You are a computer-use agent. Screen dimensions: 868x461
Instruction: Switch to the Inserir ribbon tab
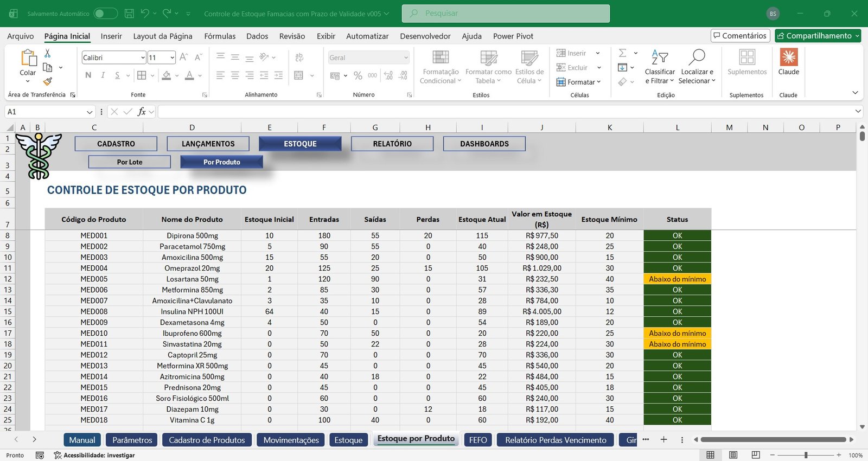[x=111, y=36]
